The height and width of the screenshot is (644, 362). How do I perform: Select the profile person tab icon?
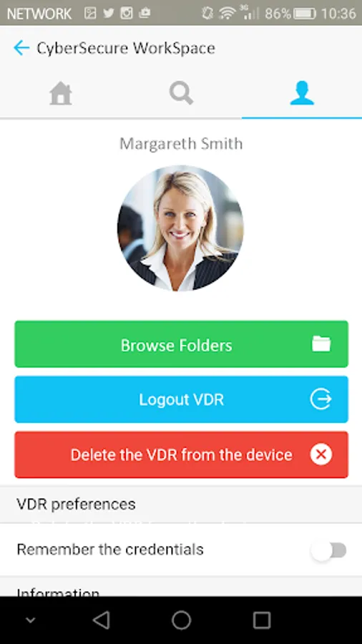point(302,93)
